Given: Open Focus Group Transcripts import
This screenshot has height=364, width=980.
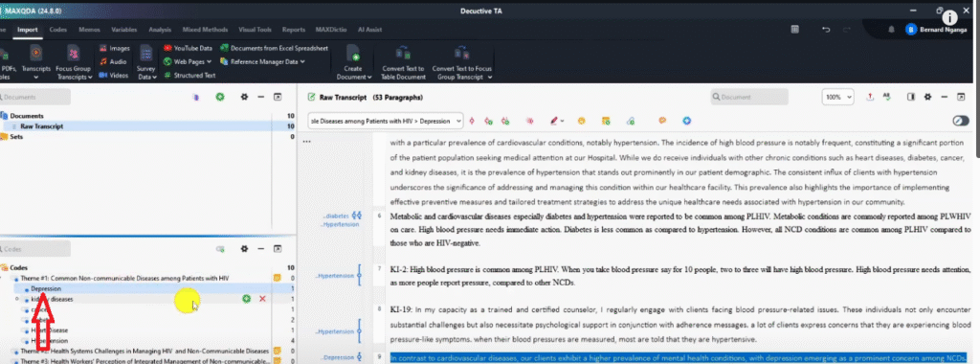Looking at the screenshot, I should [74, 62].
